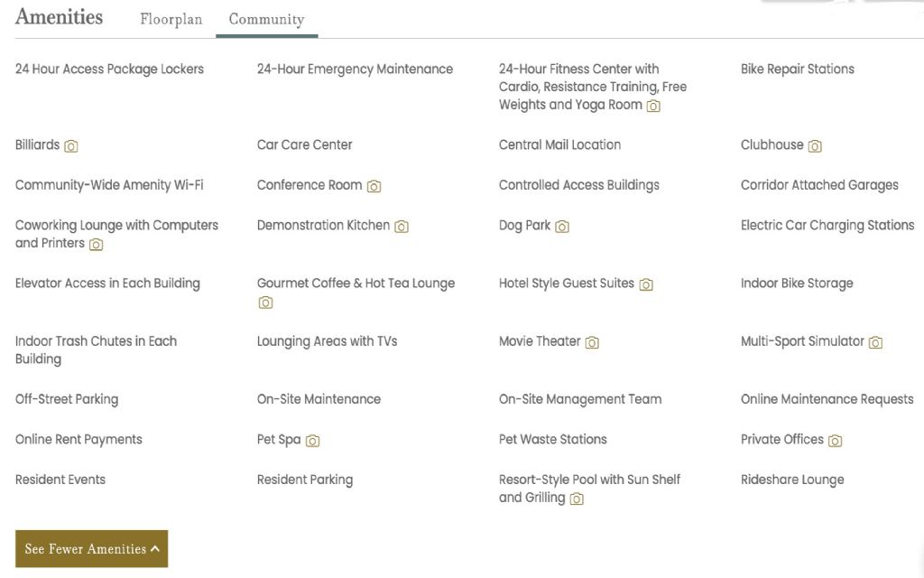This screenshot has width=924, height=578.
Task: Open Coworking Lounge photo camera icon
Action: click(x=96, y=244)
